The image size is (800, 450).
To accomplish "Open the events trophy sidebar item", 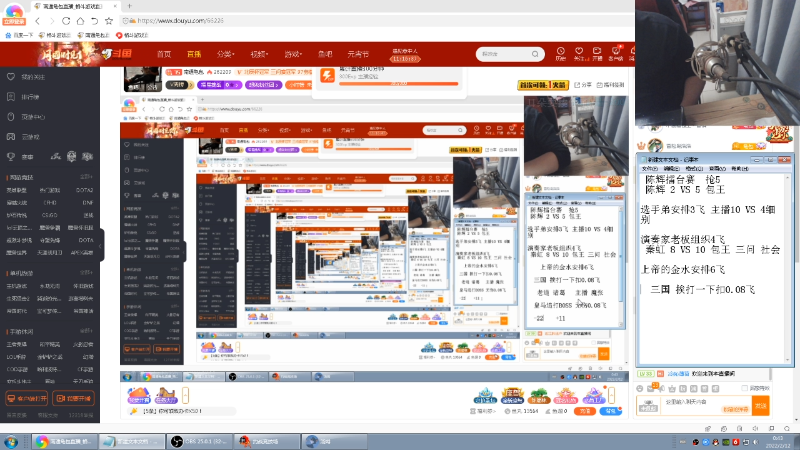I will tap(20, 157).
